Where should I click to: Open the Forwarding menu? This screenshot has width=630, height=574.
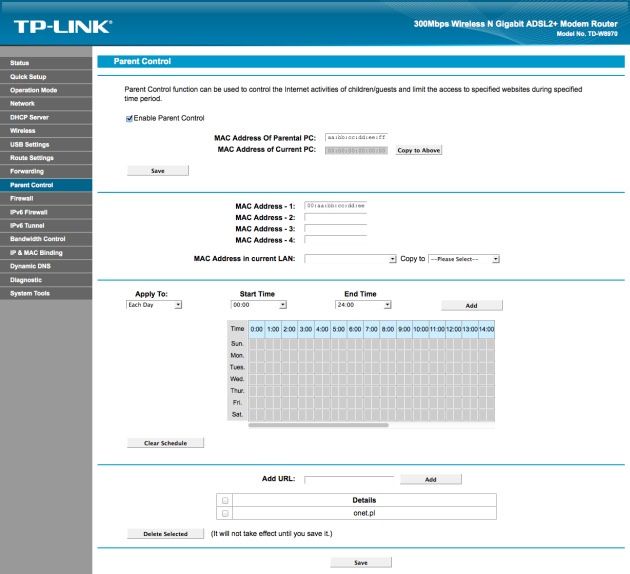pyautogui.click(x=46, y=172)
